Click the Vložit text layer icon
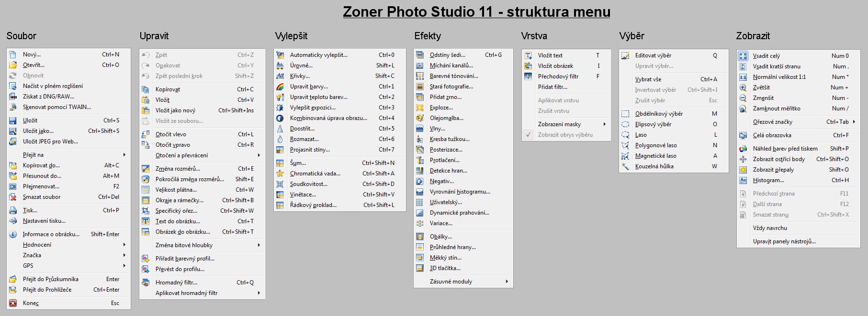868x316 pixels. coord(528,55)
